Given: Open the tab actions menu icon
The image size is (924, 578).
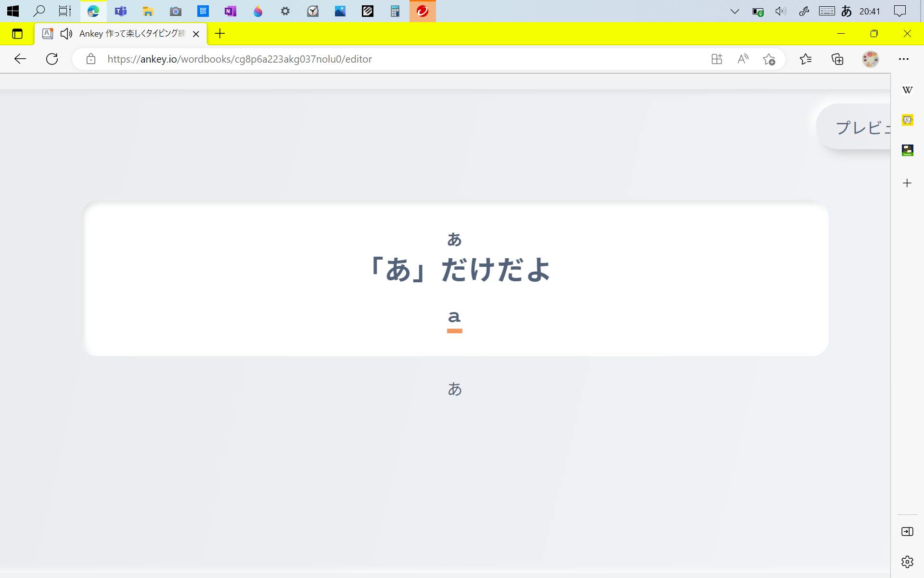Looking at the screenshot, I should point(17,34).
